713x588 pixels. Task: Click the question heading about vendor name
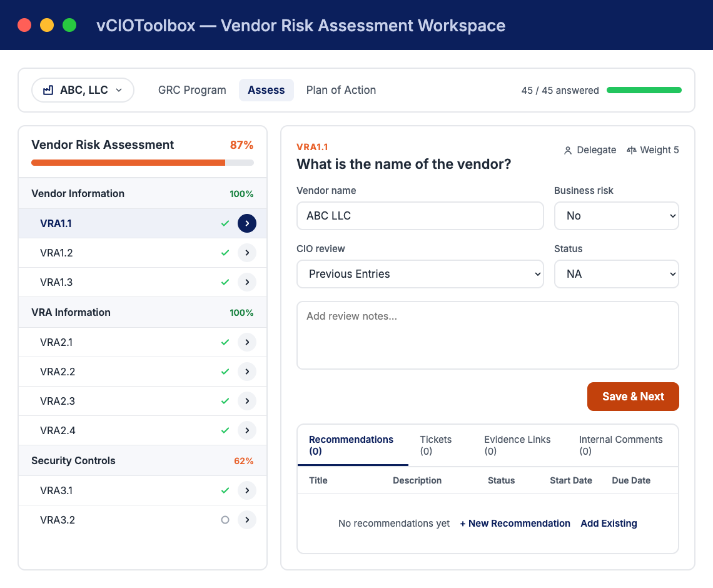403,164
